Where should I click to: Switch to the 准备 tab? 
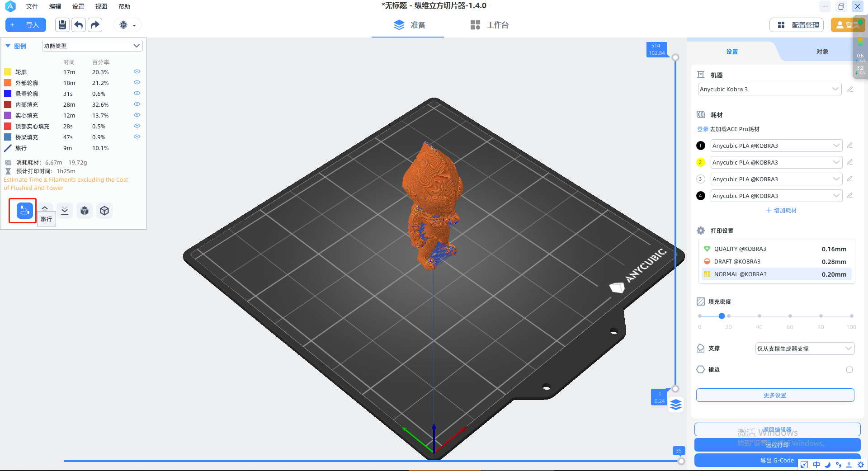click(x=409, y=25)
